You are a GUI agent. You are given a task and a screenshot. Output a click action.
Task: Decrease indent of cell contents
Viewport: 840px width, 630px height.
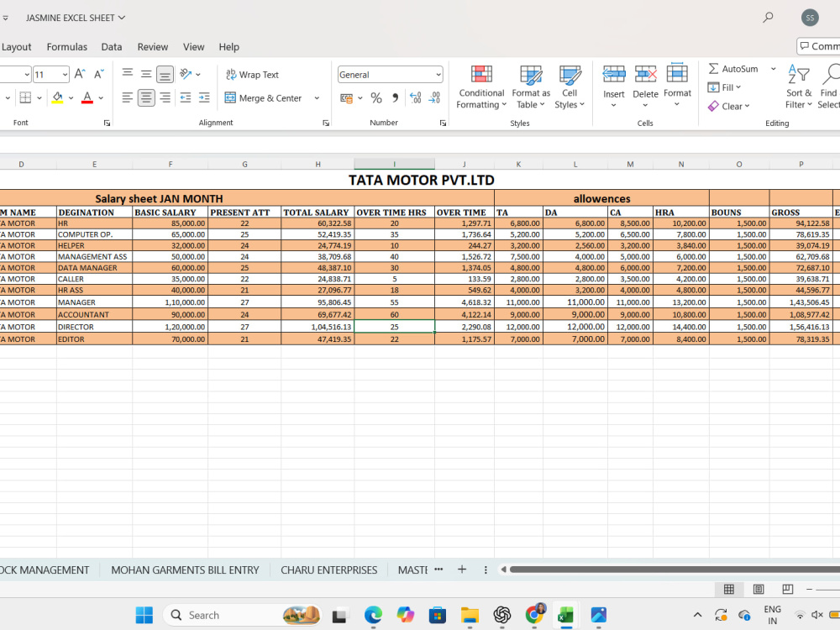pyautogui.click(x=186, y=97)
